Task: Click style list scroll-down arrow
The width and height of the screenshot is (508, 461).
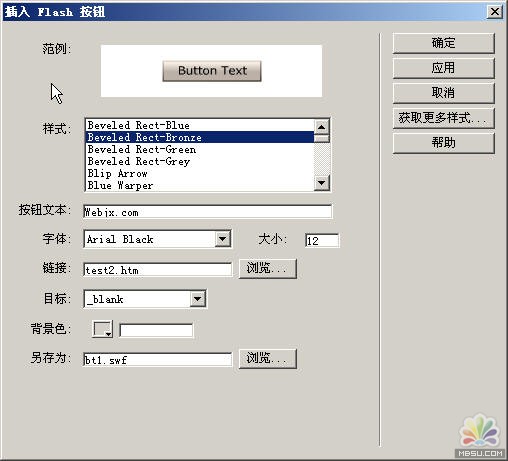Action: (x=322, y=183)
